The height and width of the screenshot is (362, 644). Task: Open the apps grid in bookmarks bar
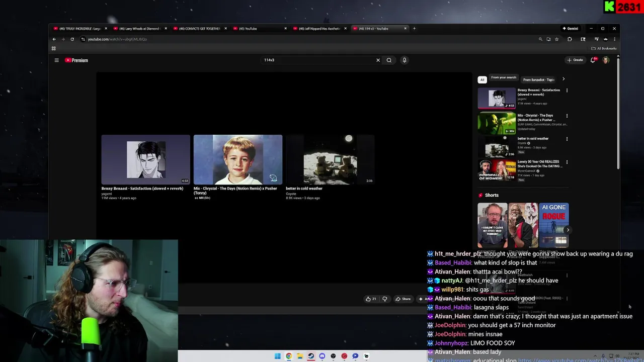click(53, 49)
